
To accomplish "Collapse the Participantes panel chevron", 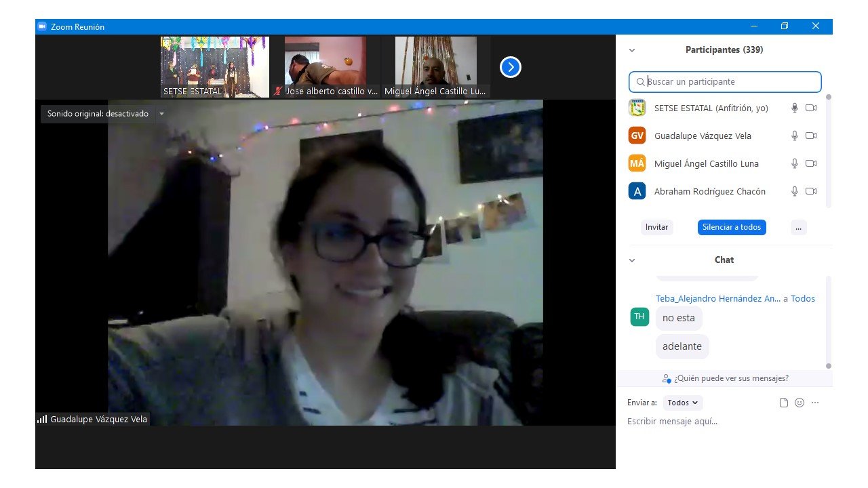I will (x=632, y=50).
